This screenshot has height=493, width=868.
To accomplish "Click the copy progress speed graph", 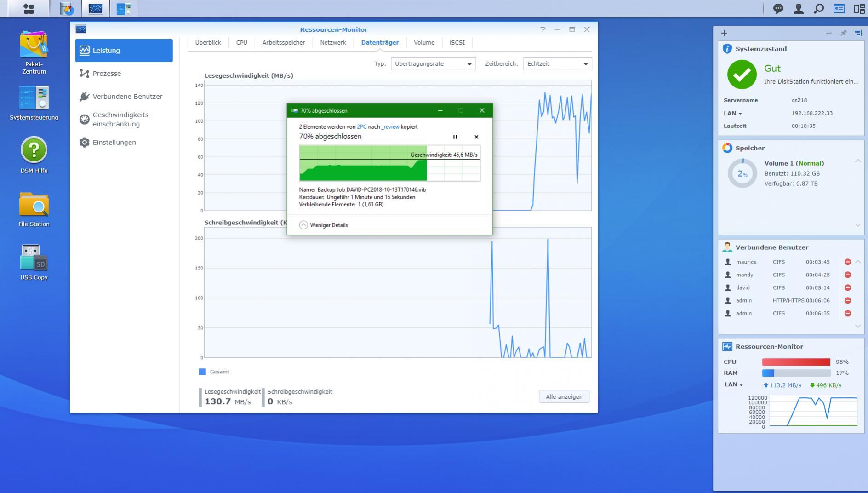I will pos(389,163).
